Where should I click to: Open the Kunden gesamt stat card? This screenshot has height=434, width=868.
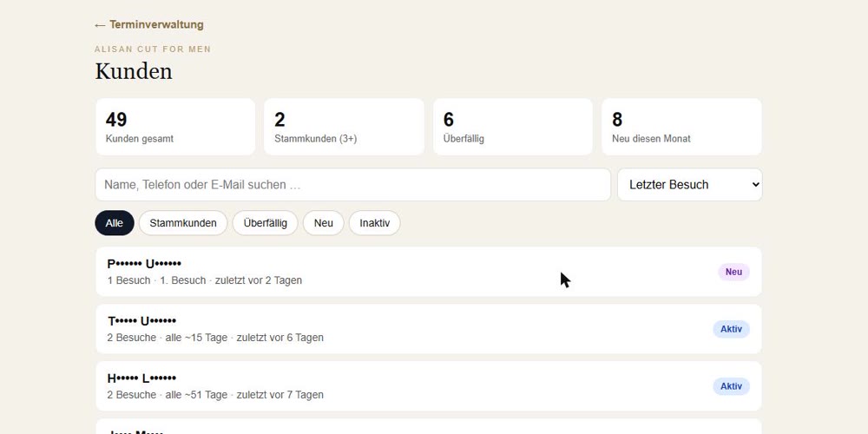(x=175, y=127)
